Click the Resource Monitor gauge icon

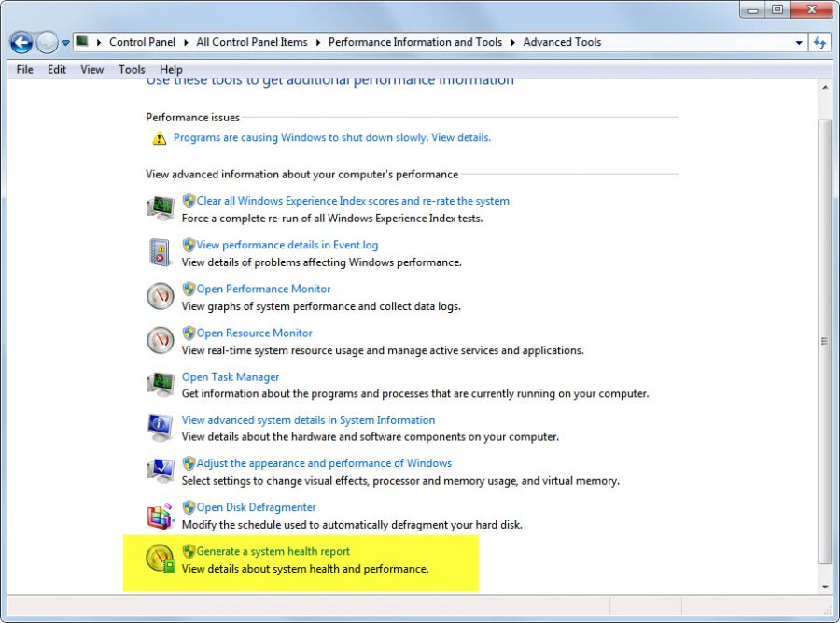coord(160,339)
